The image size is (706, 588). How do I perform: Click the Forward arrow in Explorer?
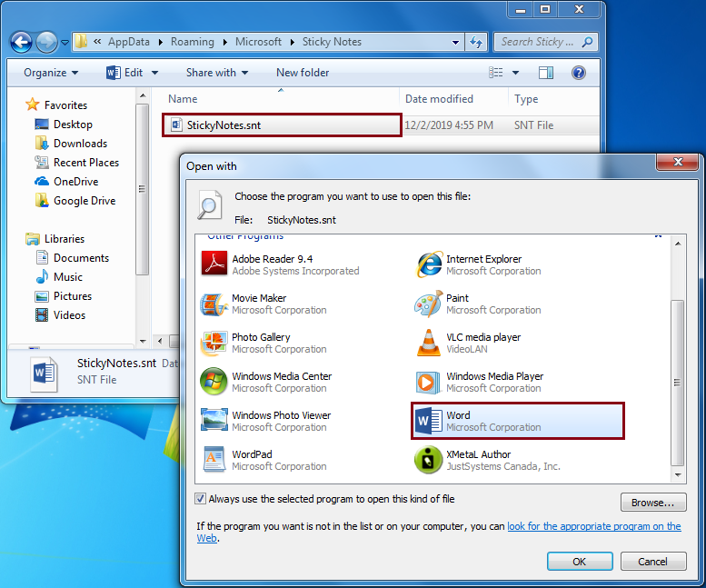point(46,43)
